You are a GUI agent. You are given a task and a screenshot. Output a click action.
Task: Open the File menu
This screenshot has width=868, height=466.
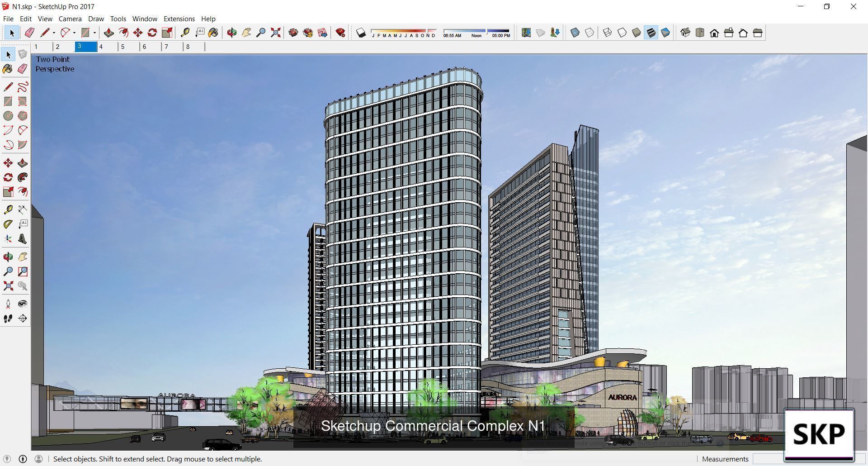pyautogui.click(x=8, y=19)
